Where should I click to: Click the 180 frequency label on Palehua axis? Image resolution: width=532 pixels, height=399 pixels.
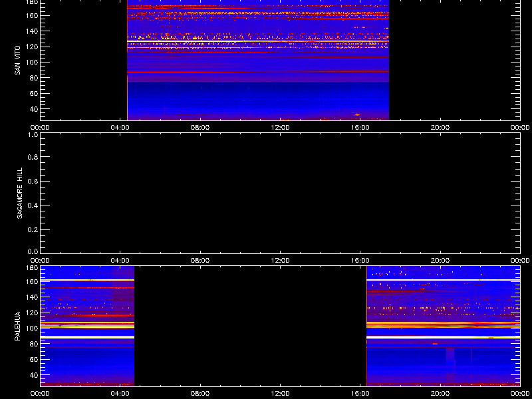(31, 268)
